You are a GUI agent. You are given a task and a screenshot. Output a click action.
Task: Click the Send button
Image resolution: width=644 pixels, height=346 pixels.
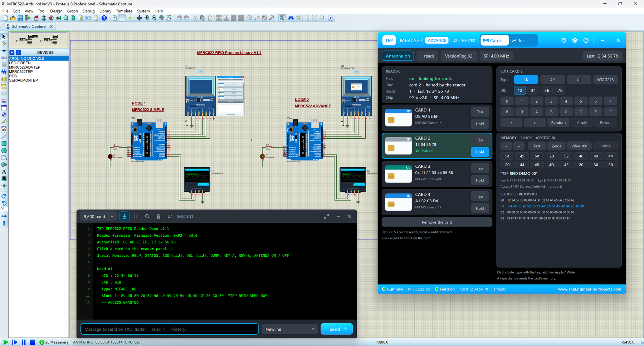tap(337, 329)
